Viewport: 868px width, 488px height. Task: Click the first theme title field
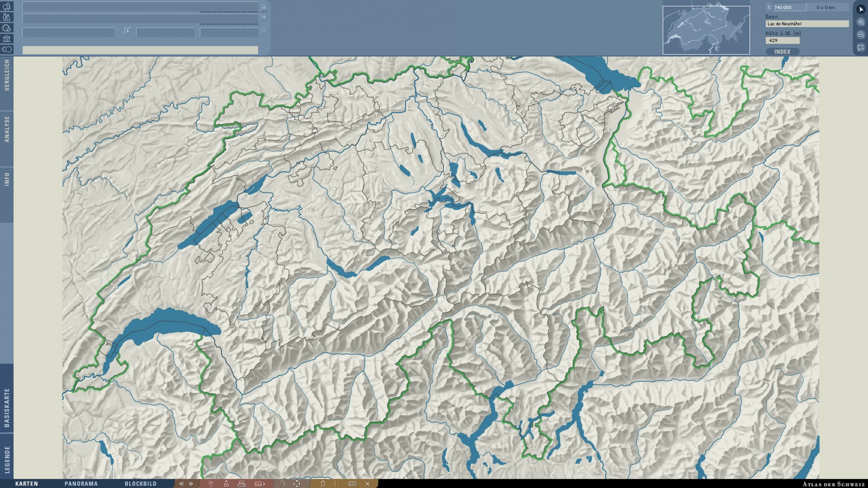tap(140, 7)
